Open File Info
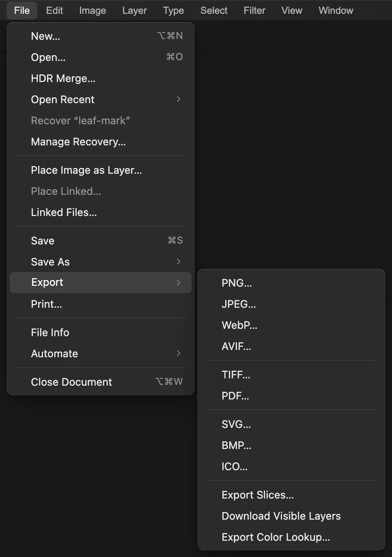This screenshot has width=392, height=557. [101, 332]
